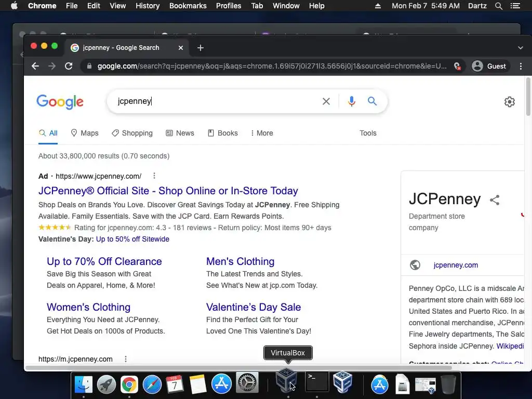Click into the jcpenney search field
The image size is (532, 399).
(217, 101)
